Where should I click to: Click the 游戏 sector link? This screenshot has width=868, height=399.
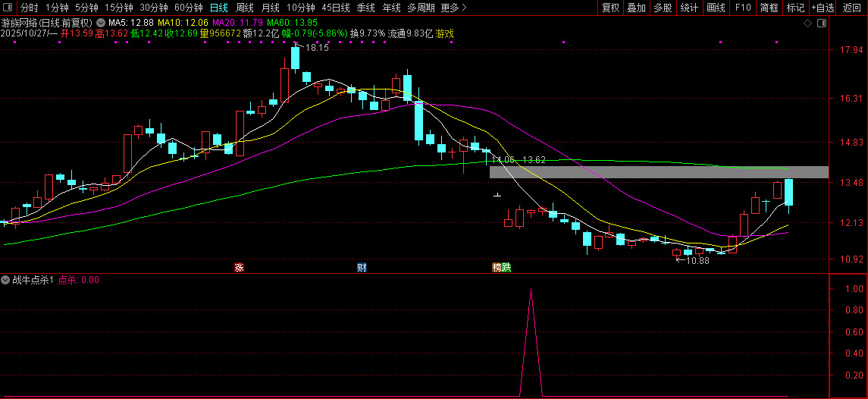pos(445,33)
